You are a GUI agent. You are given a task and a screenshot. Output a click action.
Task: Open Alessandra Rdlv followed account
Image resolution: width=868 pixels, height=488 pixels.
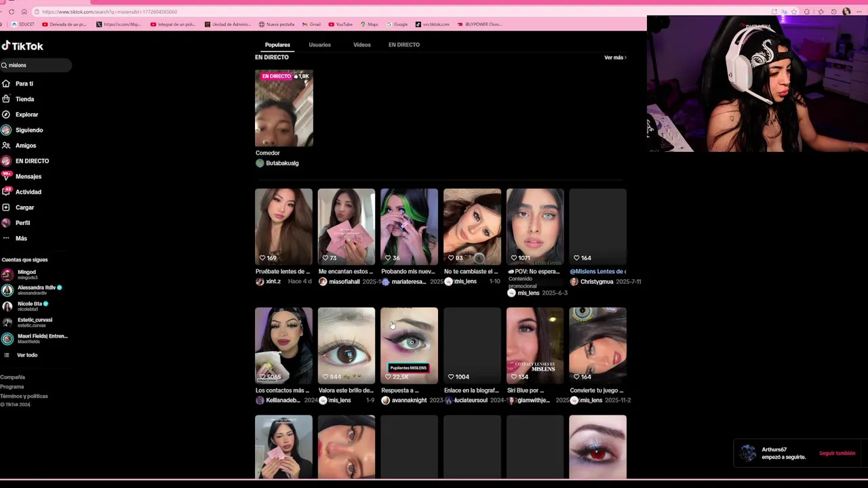[32, 290]
